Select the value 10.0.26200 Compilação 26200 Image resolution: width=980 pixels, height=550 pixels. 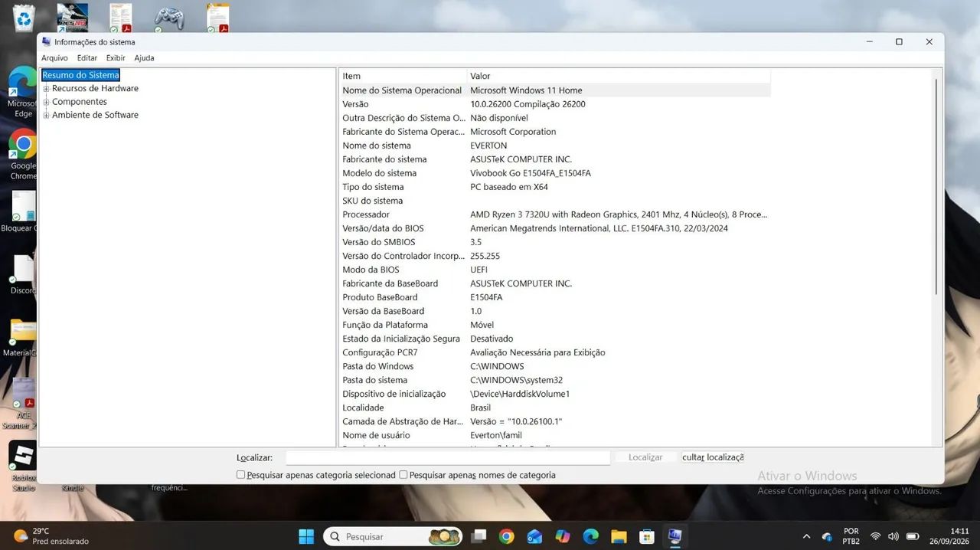coord(528,104)
